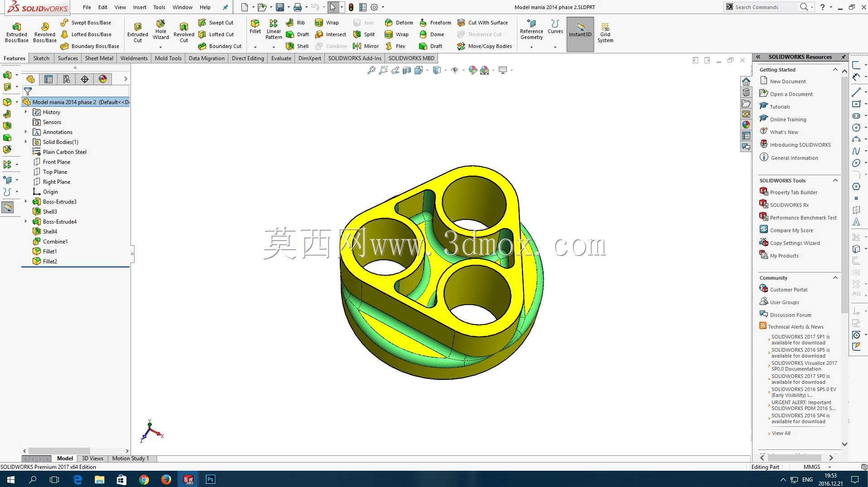The image size is (868, 487).
Task: Open the Customer Portal link
Action: [788, 290]
